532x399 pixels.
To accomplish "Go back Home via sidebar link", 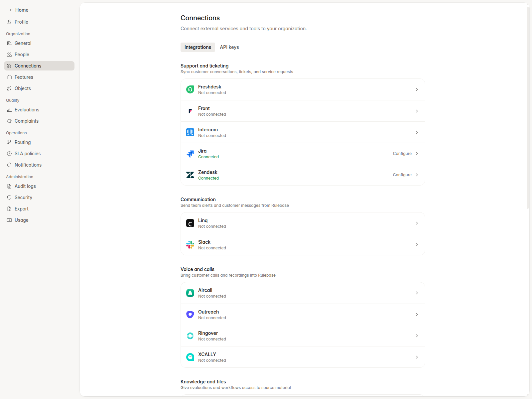I will coord(19,10).
